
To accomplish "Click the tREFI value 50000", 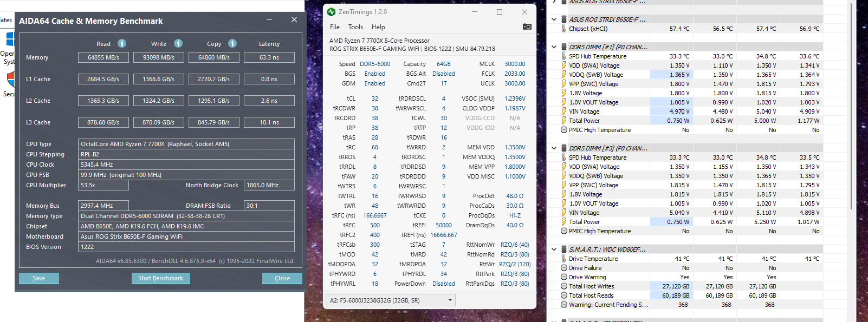I will [444, 225].
